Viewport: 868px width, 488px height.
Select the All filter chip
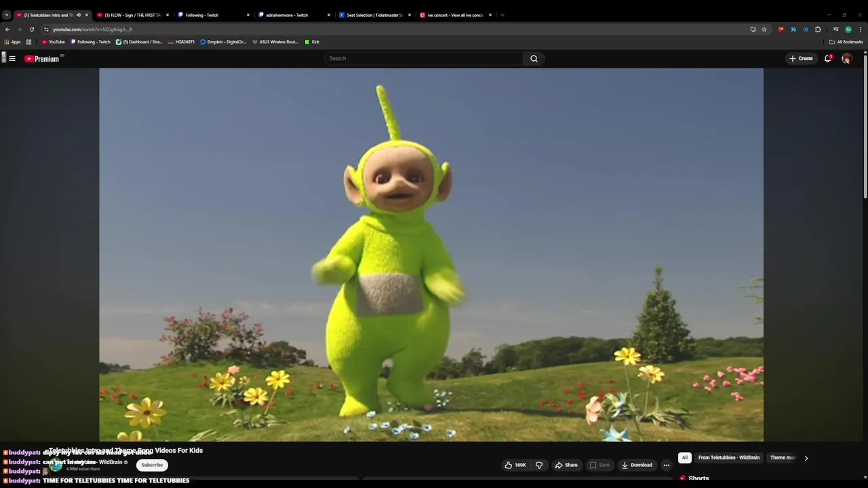coord(685,457)
